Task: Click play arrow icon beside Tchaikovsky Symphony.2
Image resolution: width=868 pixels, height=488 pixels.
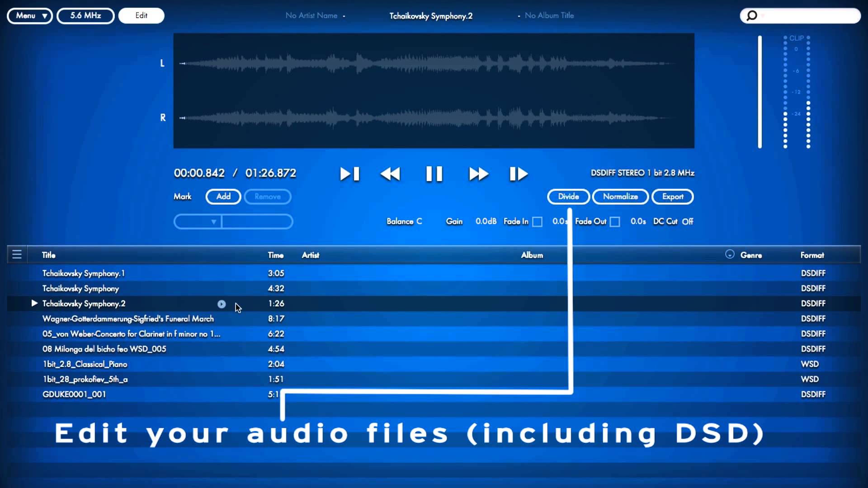Action: click(34, 303)
